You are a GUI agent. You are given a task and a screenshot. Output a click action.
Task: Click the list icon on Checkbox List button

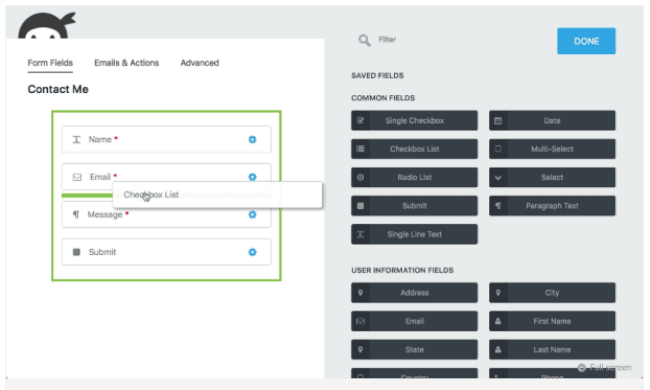click(x=360, y=149)
